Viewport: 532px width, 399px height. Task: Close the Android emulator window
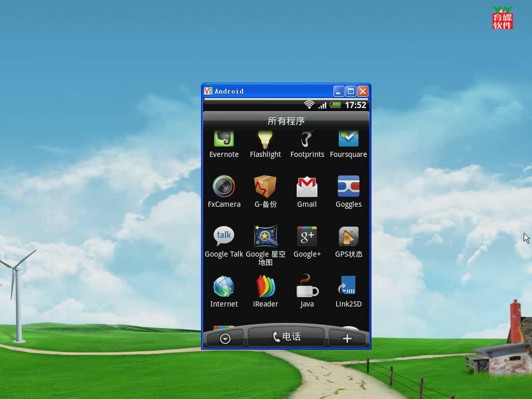tap(363, 91)
